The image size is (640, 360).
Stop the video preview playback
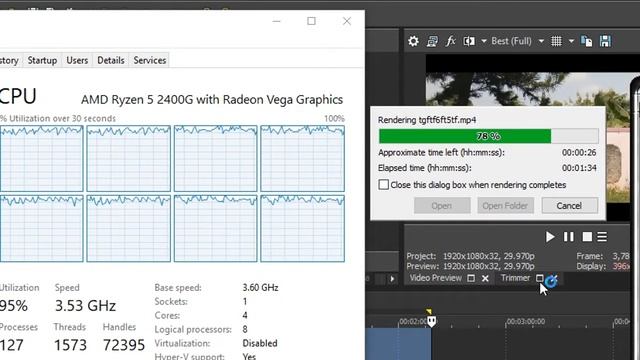[587, 237]
